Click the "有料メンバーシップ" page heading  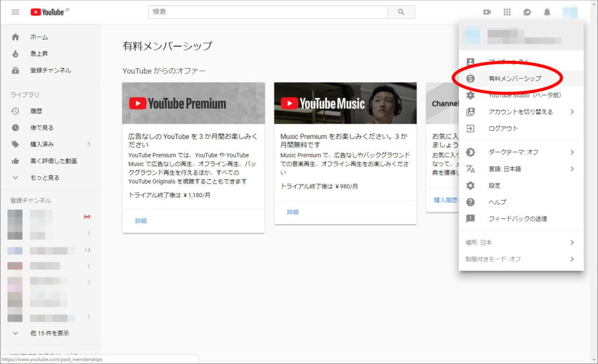click(x=168, y=46)
